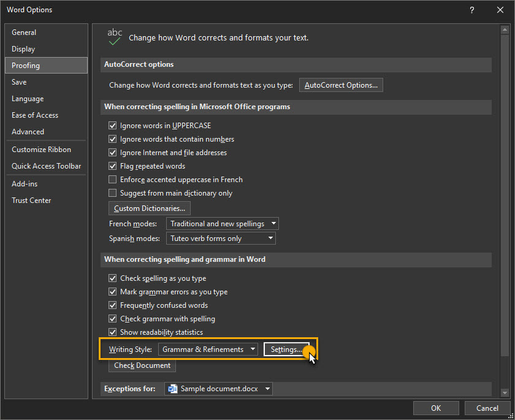
Task: Click the scrollbar up arrow
Action: pyautogui.click(x=505, y=30)
